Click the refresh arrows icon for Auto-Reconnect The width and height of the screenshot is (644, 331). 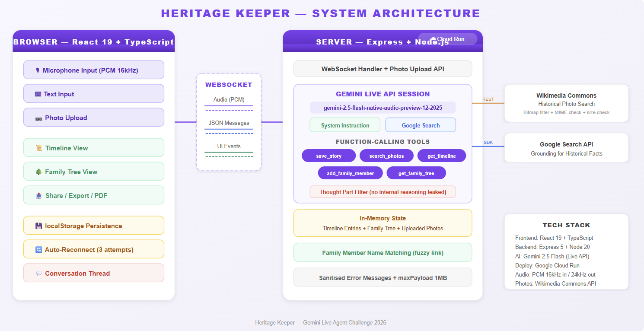[x=38, y=250]
